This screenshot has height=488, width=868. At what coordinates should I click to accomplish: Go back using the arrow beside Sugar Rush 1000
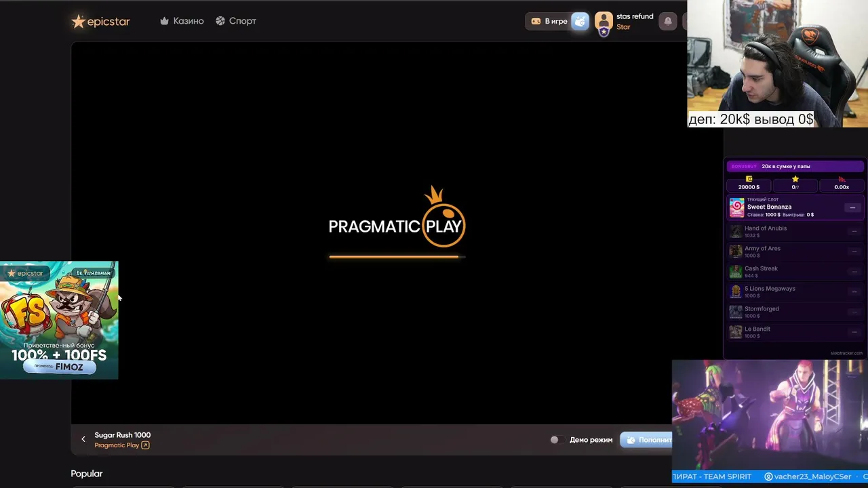[83, 439]
